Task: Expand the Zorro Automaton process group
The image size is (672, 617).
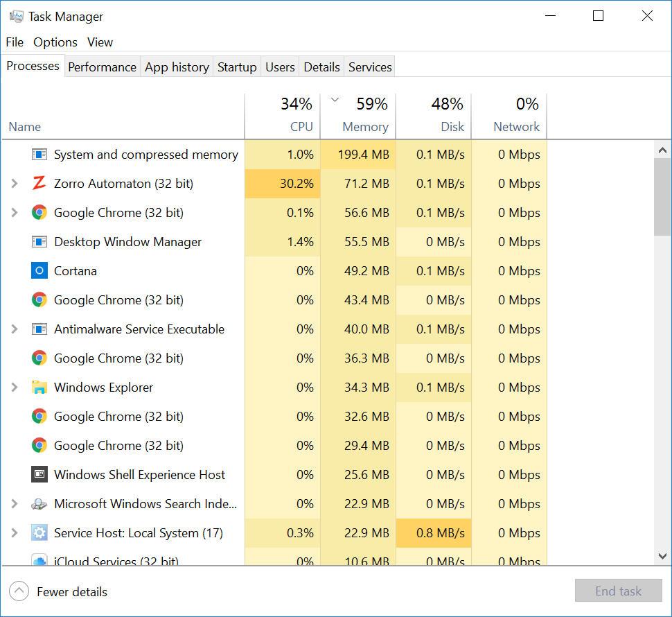Action: pos(15,184)
